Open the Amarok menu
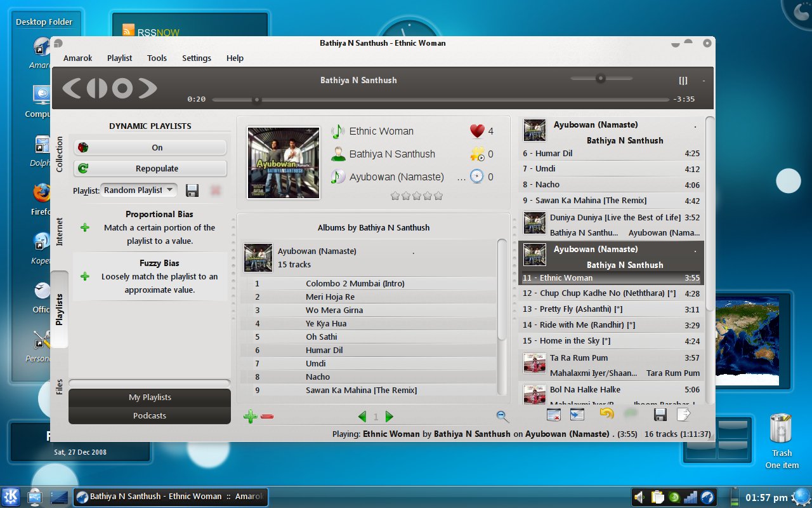This screenshot has height=508, width=812. tap(77, 58)
